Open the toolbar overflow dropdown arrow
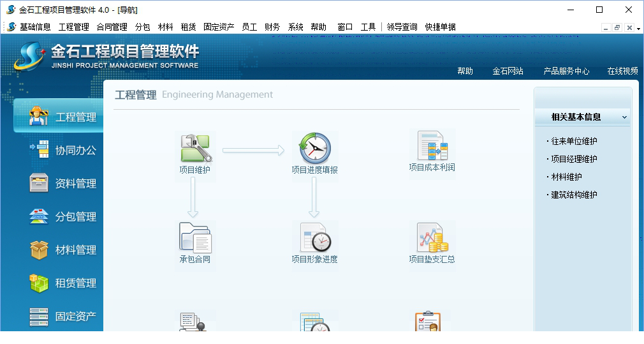This screenshot has height=344, width=644. coord(638,28)
